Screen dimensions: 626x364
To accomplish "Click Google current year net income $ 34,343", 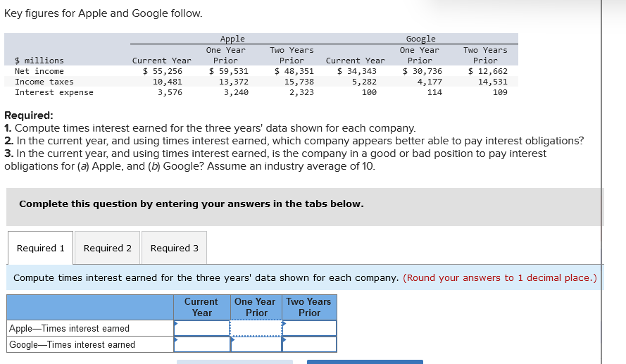I will click(x=357, y=71).
